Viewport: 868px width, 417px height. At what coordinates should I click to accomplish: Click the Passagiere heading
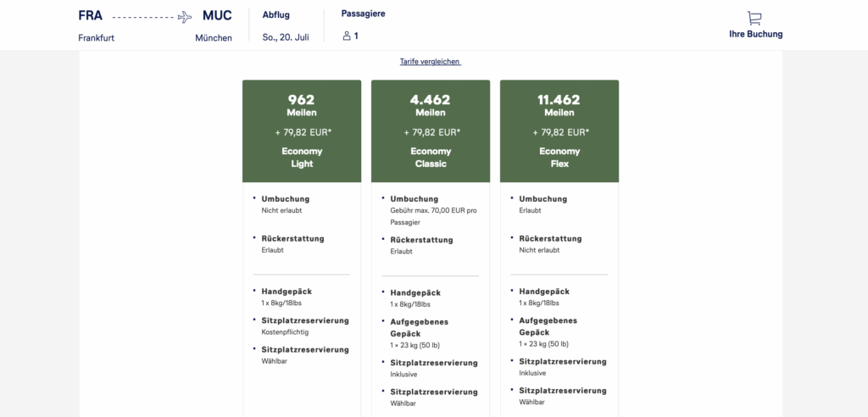[x=361, y=14]
